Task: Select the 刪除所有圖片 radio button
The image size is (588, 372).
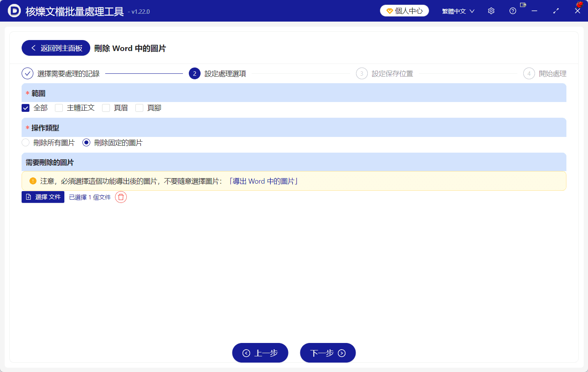Action: point(25,142)
